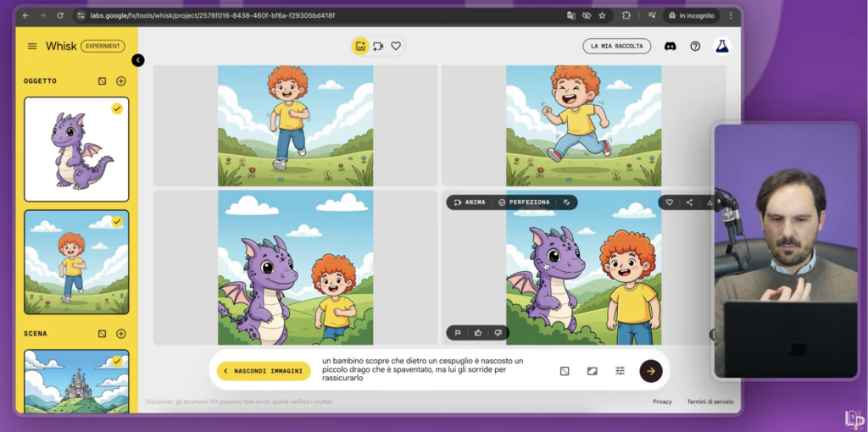Click Nascondi Immagini to hide images
Screen dimensions: 868x432
[x=263, y=371]
